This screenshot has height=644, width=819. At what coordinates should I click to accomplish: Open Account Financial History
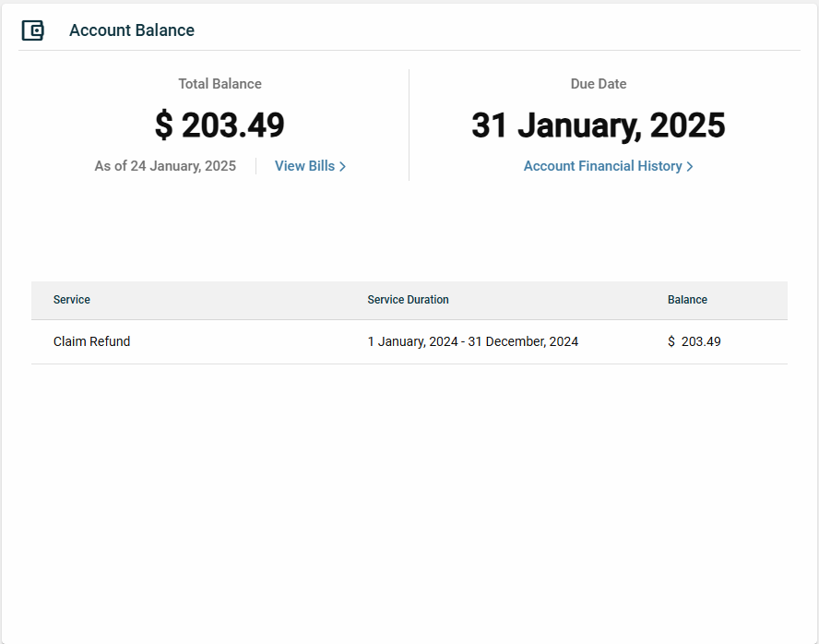(x=602, y=166)
